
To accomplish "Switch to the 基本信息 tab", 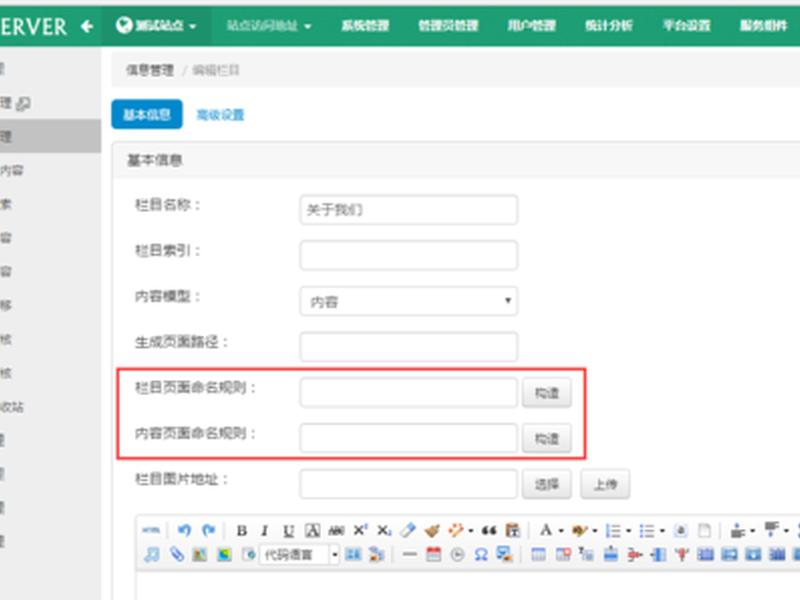I will pos(147,114).
